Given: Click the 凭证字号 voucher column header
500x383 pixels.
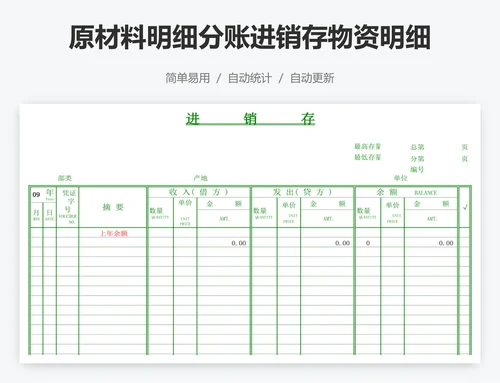Looking at the screenshot, I should pos(68,207).
